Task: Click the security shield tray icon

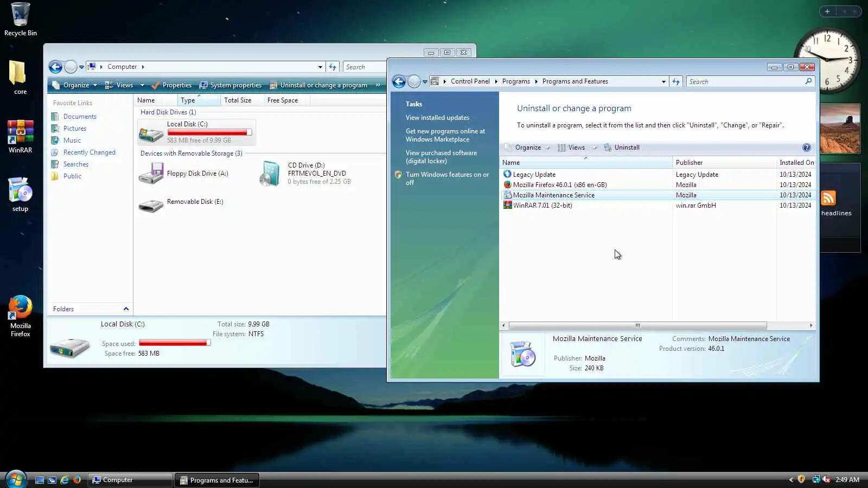Action: [x=801, y=479]
